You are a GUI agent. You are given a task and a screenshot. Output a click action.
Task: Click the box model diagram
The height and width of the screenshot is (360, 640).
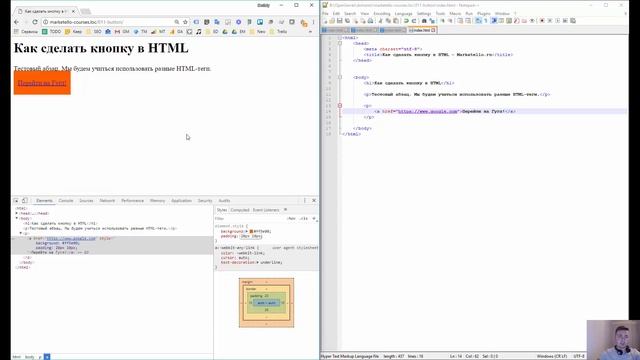[x=267, y=303]
